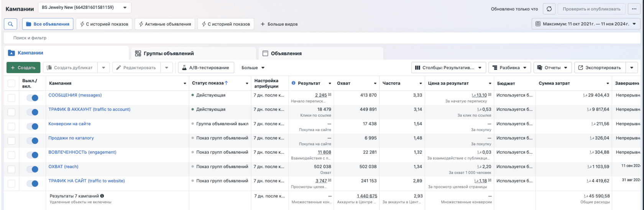Open the three-dots more options menu
Image resolution: width=644 pixels, height=210 pixels.
coord(634,9)
